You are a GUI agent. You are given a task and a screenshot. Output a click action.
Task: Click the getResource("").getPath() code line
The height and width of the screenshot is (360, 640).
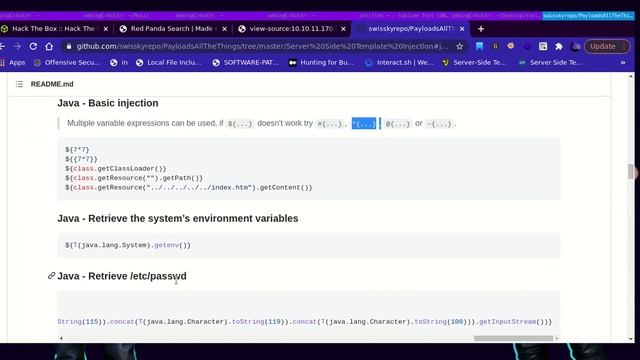(x=134, y=178)
